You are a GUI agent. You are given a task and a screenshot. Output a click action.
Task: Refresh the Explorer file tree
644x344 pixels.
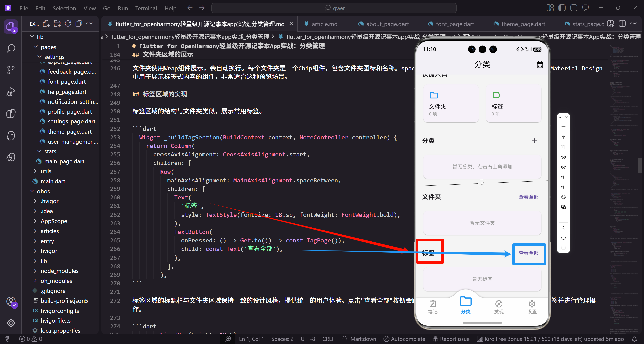68,23
